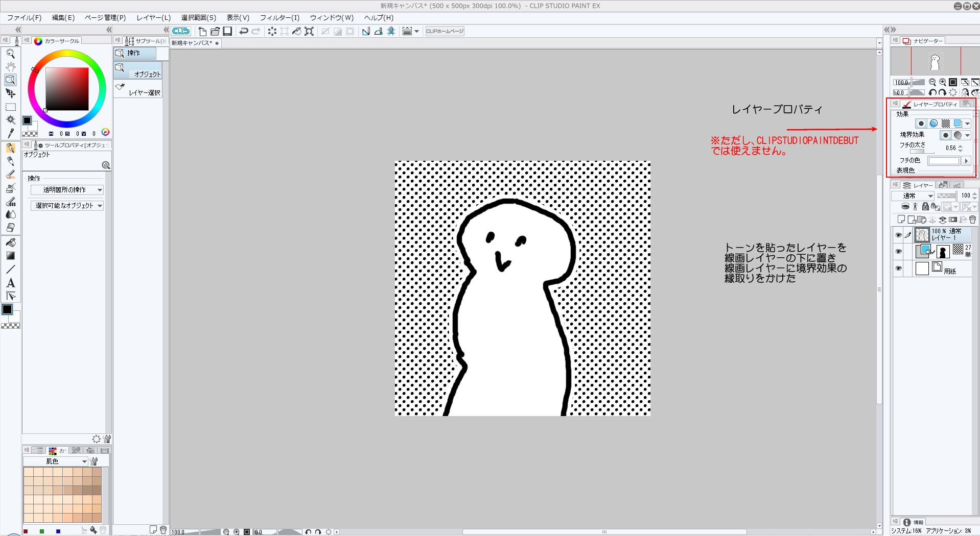Click the delete layer trash icon
Screen dimensions: 980x536
(972, 220)
